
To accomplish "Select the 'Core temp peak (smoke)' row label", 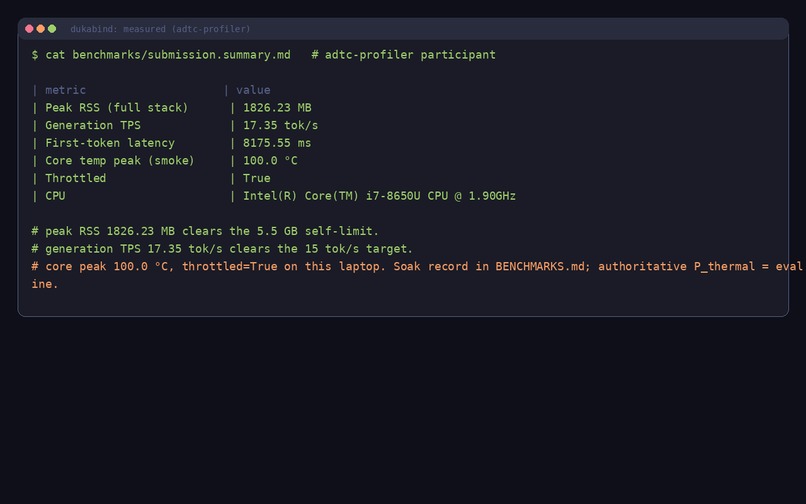I will click(x=120, y=160).
